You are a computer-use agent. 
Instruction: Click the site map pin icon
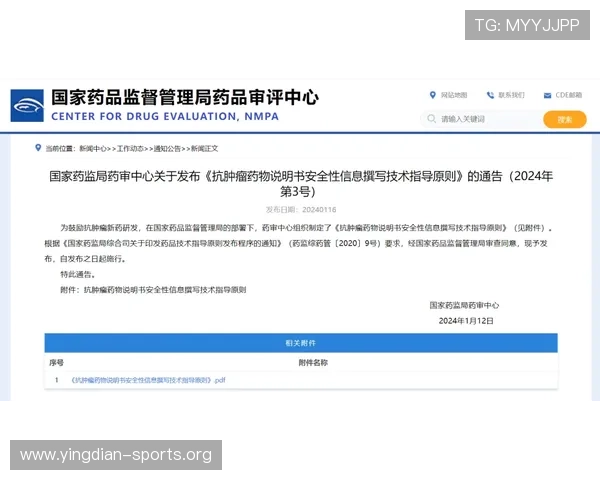point(432,95)
